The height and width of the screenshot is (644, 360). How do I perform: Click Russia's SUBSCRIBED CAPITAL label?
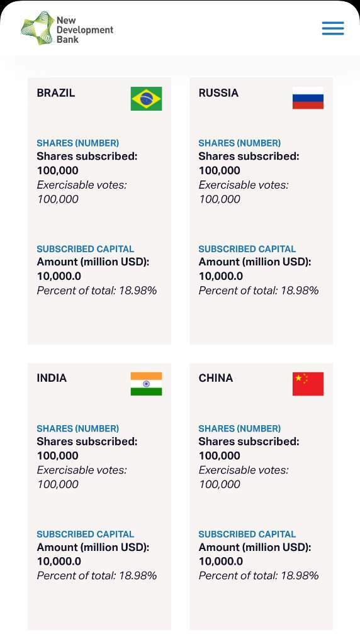[247, 249]
